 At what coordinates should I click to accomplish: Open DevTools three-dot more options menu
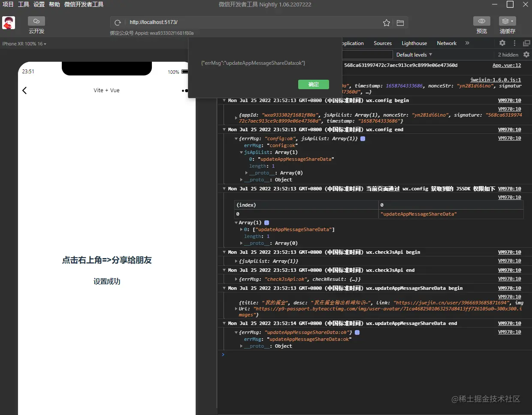[514, 43]
